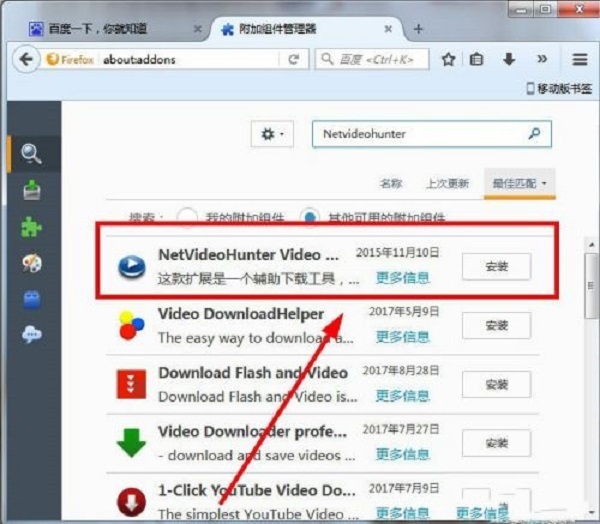The height and width of the screenshot is (524, 600).
Task: Sort results by 上次更新
Action: [x=448, y=184]
